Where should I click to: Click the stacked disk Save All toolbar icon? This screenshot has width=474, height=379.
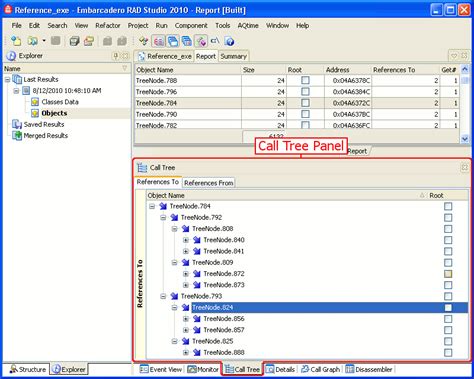(74, 41)
